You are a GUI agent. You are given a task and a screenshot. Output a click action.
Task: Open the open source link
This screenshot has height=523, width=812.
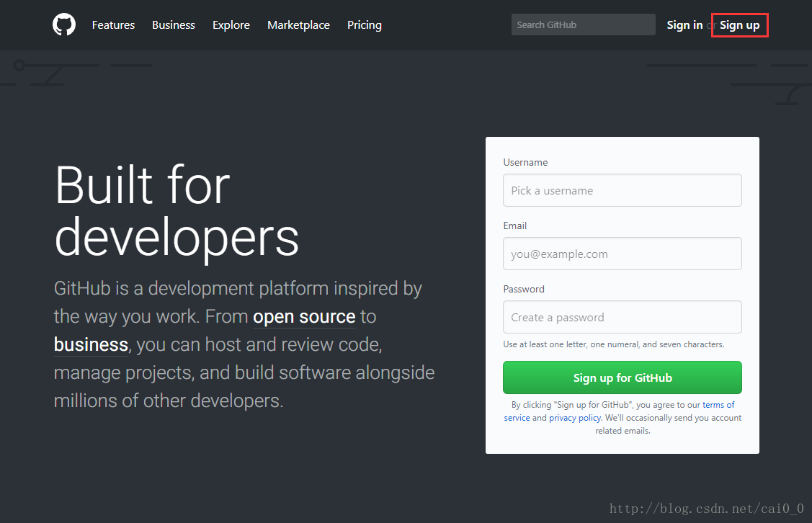303,316
